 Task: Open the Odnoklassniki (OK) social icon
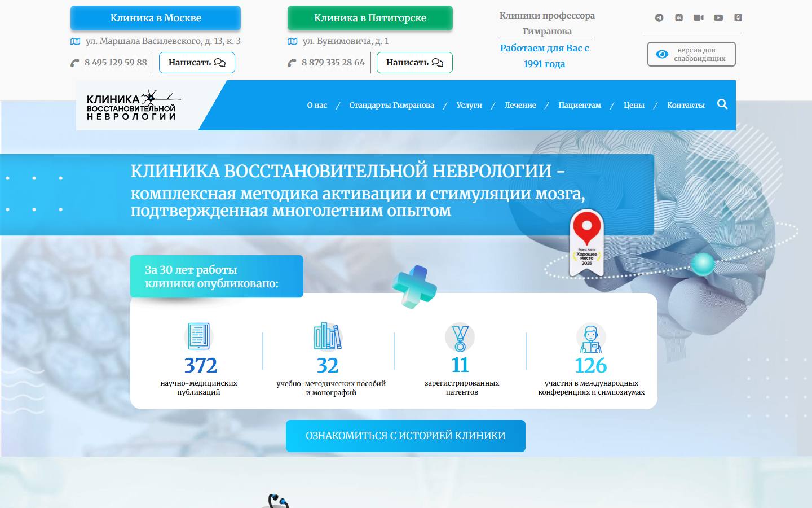738,18
